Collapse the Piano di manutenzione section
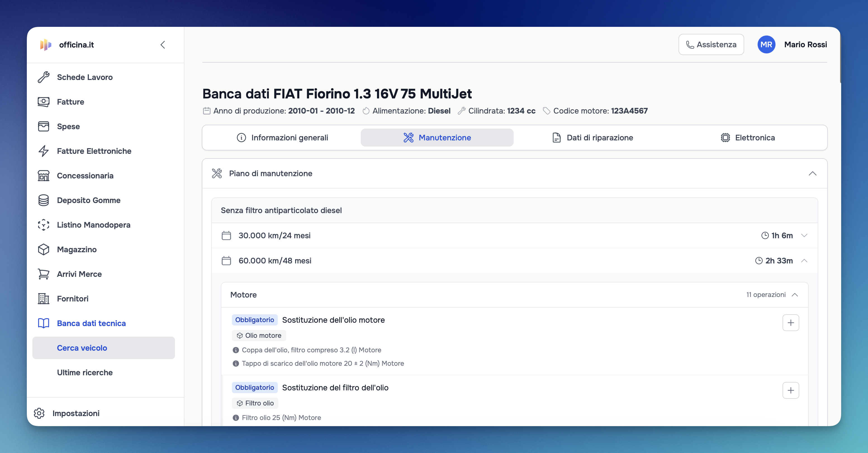Viewport: 868px width, 453px height. pos(812,174)
